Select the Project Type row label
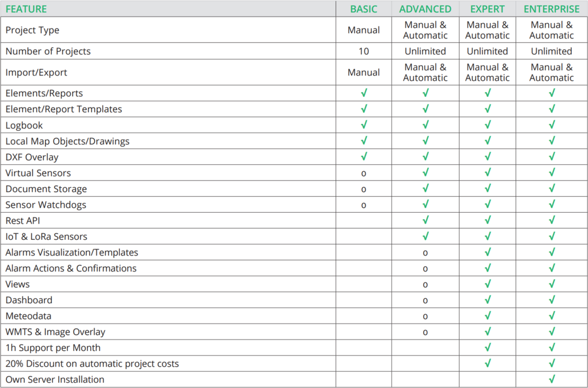 pos(32,31)
